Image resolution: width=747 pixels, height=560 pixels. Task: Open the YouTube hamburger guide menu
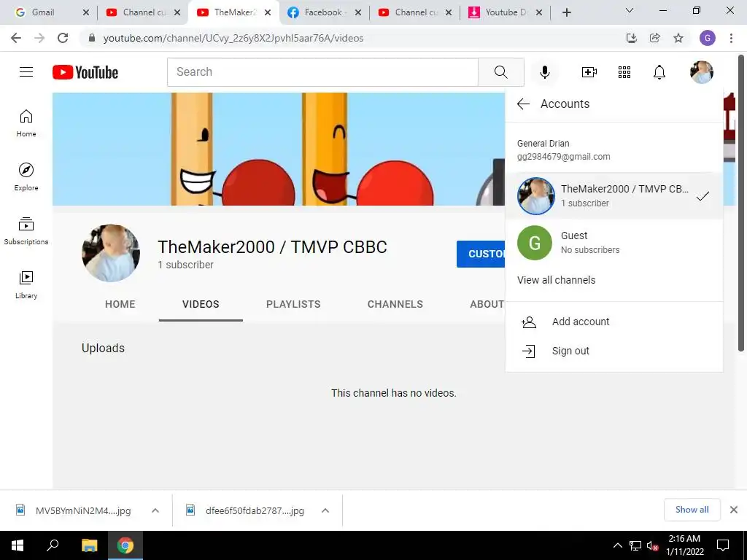[26, 72]
